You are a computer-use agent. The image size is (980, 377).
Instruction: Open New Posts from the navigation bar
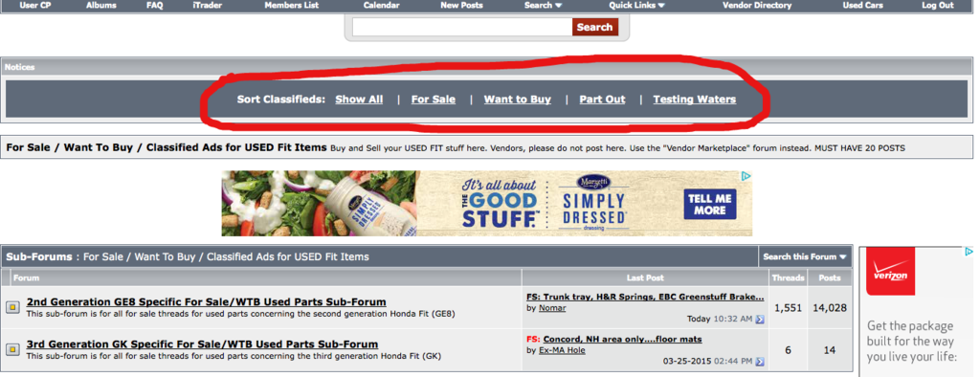pyautogui.click(x=461, y=5)
